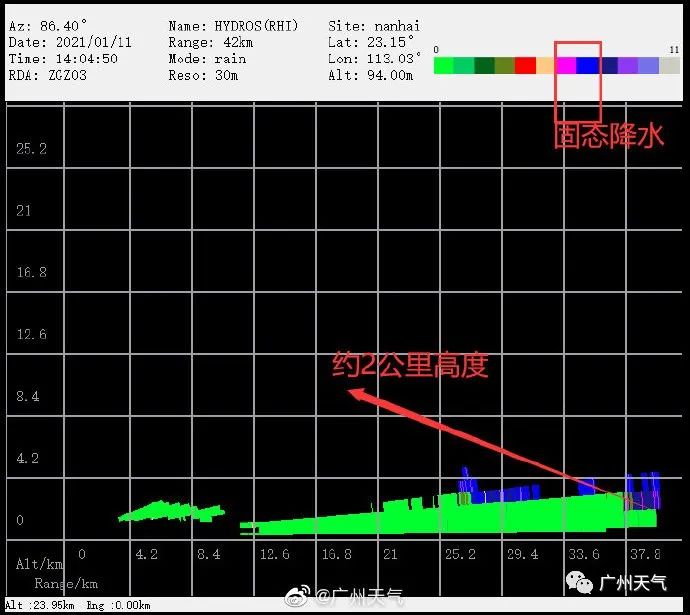The width and height of the screenshot is (690, 615).
Task: Click the Name: HYDROS(RHI) header text
Action: pyautogui.click(x=233, y=26)
